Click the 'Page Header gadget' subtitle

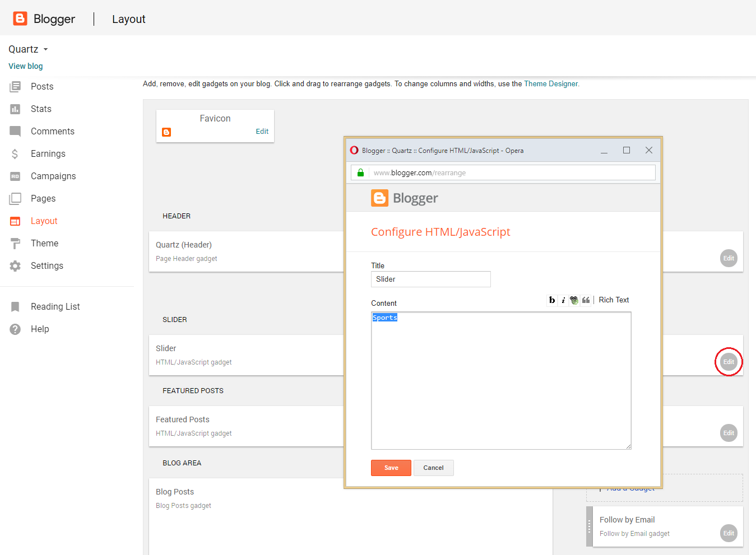187,259
